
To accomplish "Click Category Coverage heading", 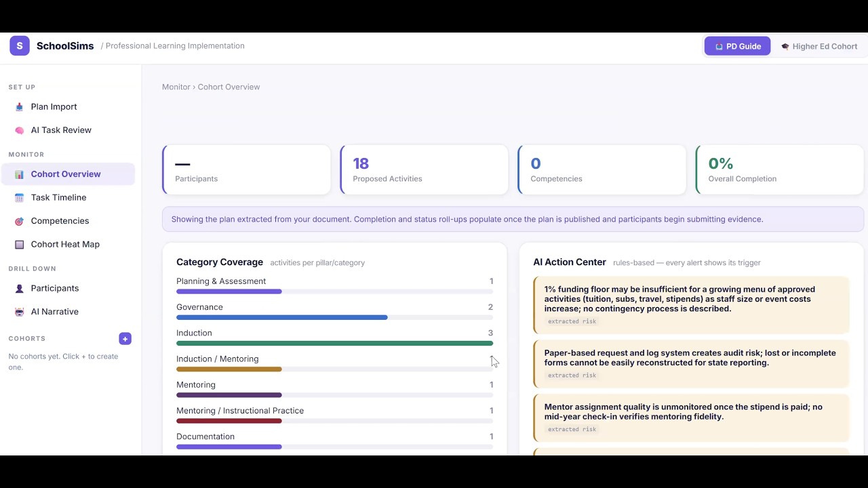I will (220, 262).
